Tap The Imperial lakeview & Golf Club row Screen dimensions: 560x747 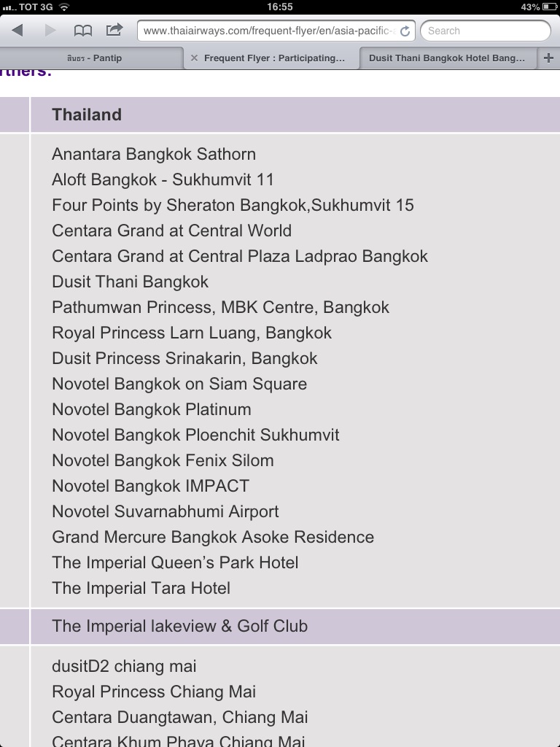295,626
